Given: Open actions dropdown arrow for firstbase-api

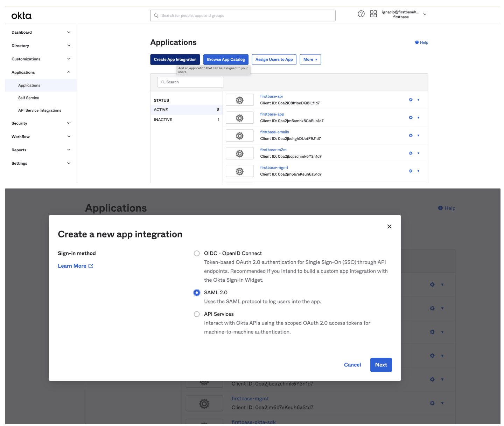Looking at the screenshot, I should [x=418, y=100].
